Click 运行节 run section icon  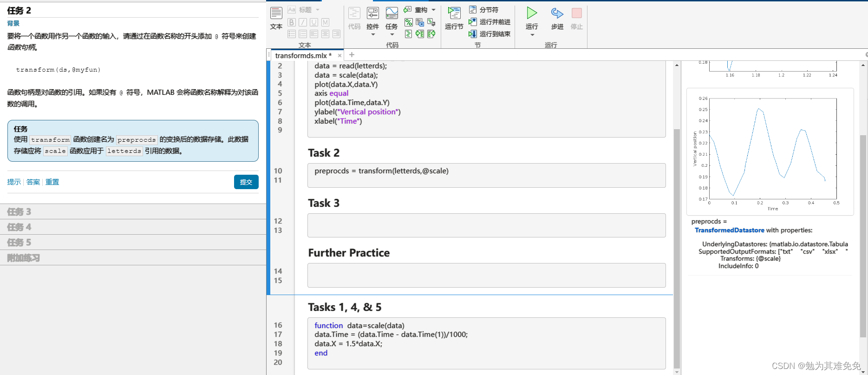tap(454, 13)
